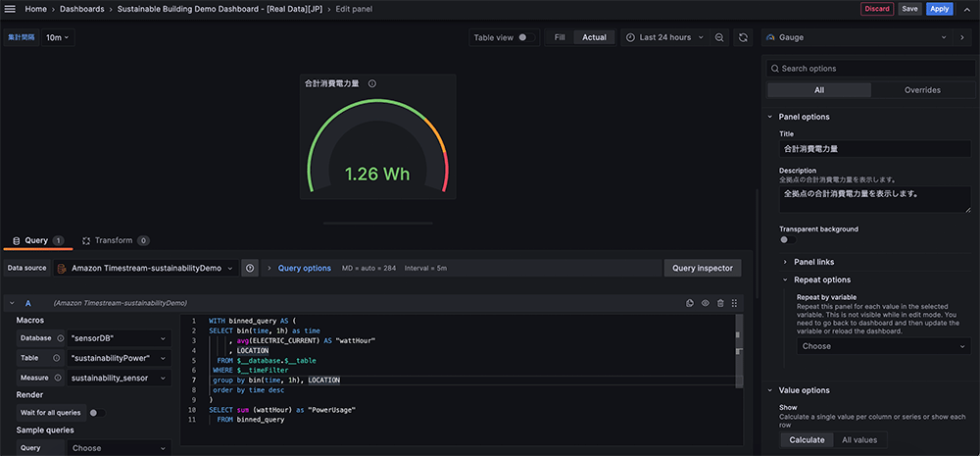The height and width of the screenshot is (456, 980).
Task: Click the clock icon in time picker
Action: click(630, 37)
